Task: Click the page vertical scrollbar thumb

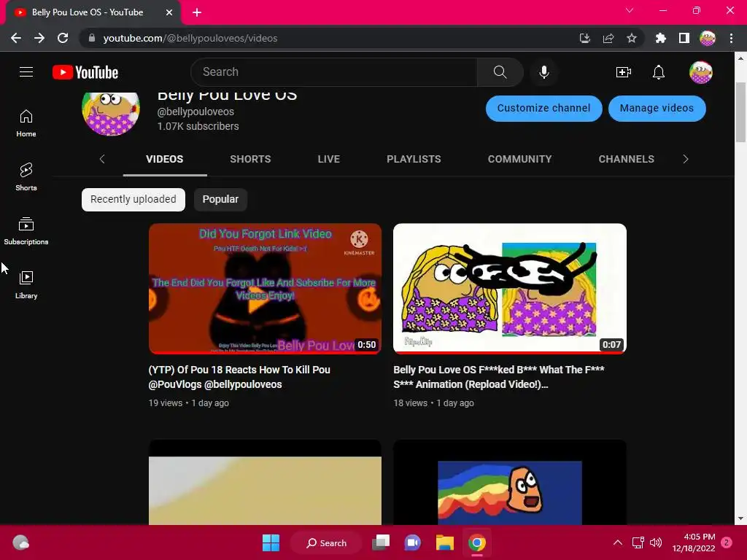Action: [740, 112]
